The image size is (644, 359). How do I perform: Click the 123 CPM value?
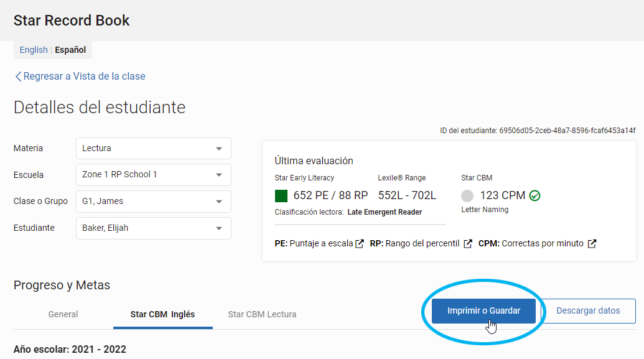pyautogui.click(x=503, y=195)
